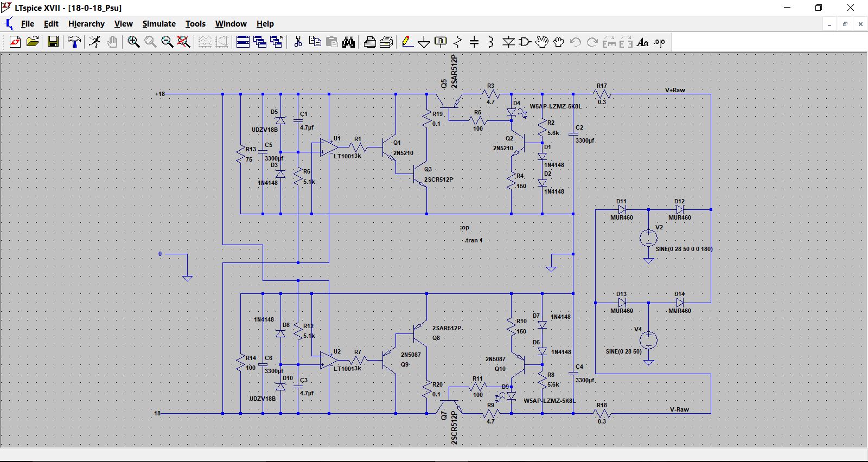Select the Copy tool
Screen dimensions: 868x462
tap(315, 42)
